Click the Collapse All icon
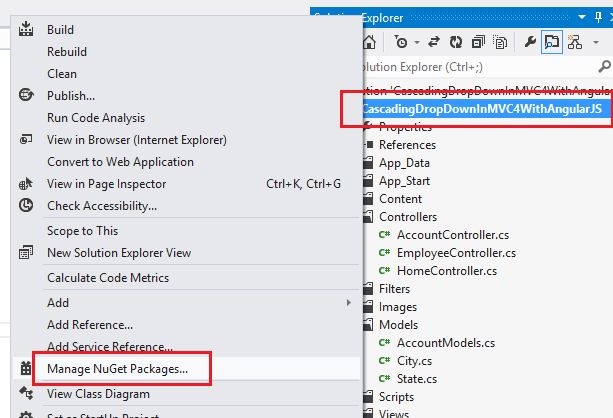 tap(478, 43)
